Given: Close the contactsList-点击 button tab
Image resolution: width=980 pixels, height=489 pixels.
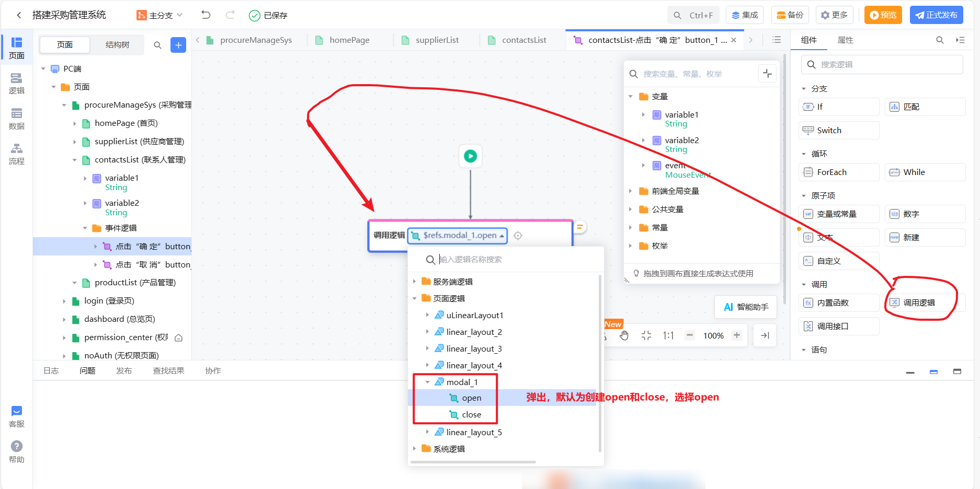Looking at the screenshot, I should tap(734, 40).
